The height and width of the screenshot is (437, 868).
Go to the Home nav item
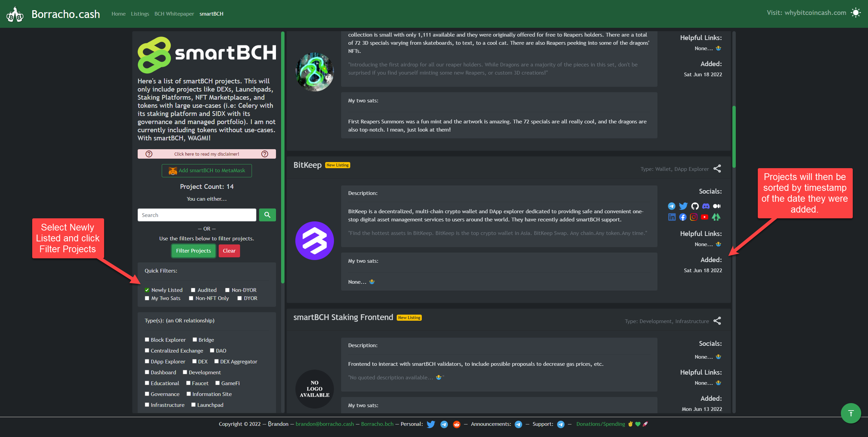click(x=118, y=14)
